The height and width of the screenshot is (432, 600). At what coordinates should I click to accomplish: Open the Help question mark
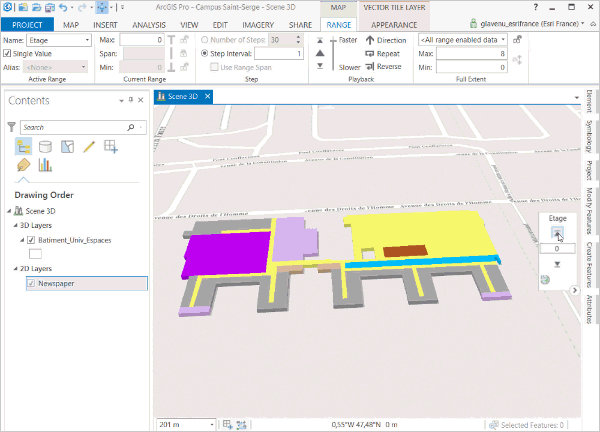(536, 7)
